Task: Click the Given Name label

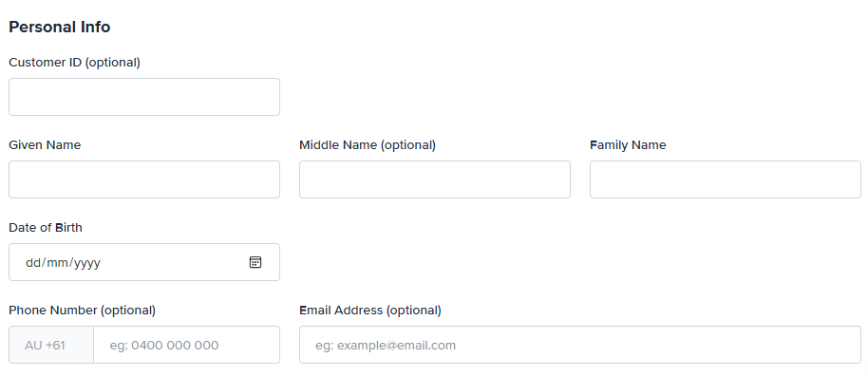Action: click(45, 145)
